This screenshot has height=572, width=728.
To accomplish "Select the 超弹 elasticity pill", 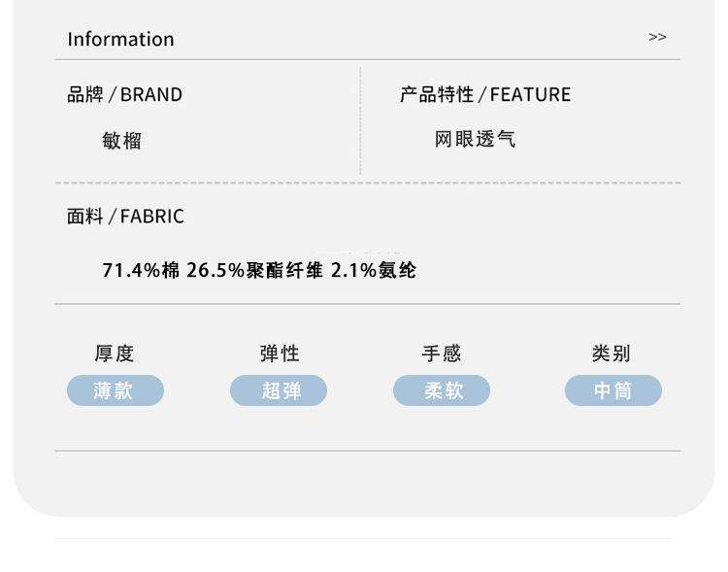I will pyautogui.click(x=279, y=390).
